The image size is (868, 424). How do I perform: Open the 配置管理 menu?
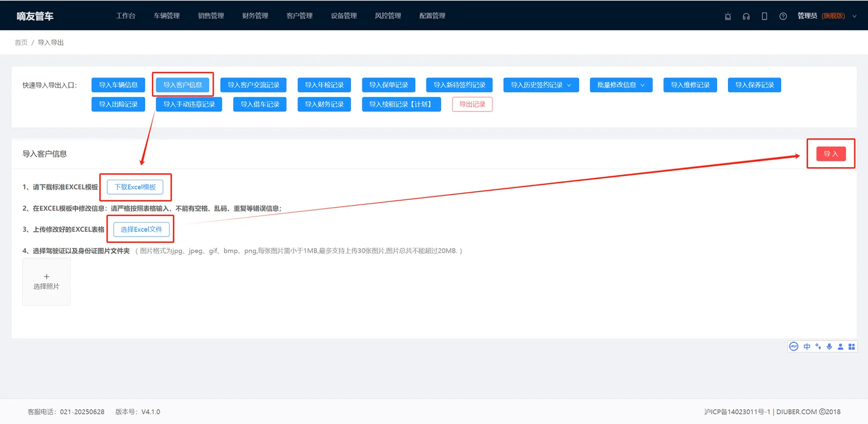pyautogui.click(x=432, y=16)
